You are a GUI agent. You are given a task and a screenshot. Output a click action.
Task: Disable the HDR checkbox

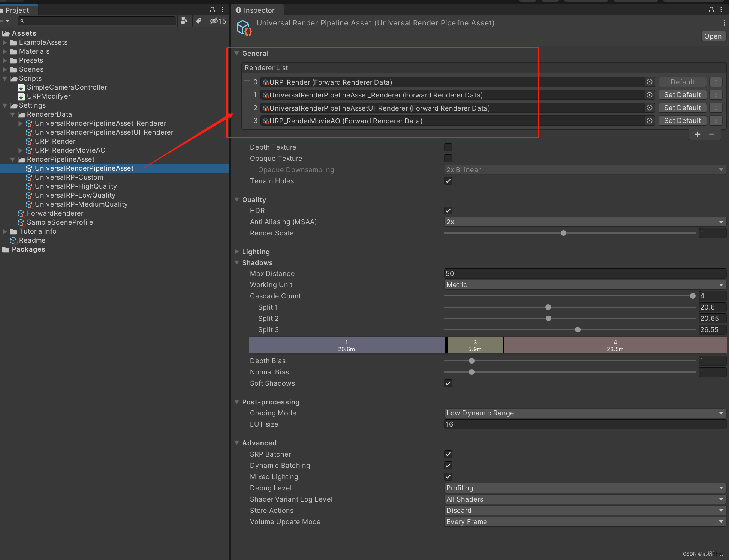click(448, 211)
